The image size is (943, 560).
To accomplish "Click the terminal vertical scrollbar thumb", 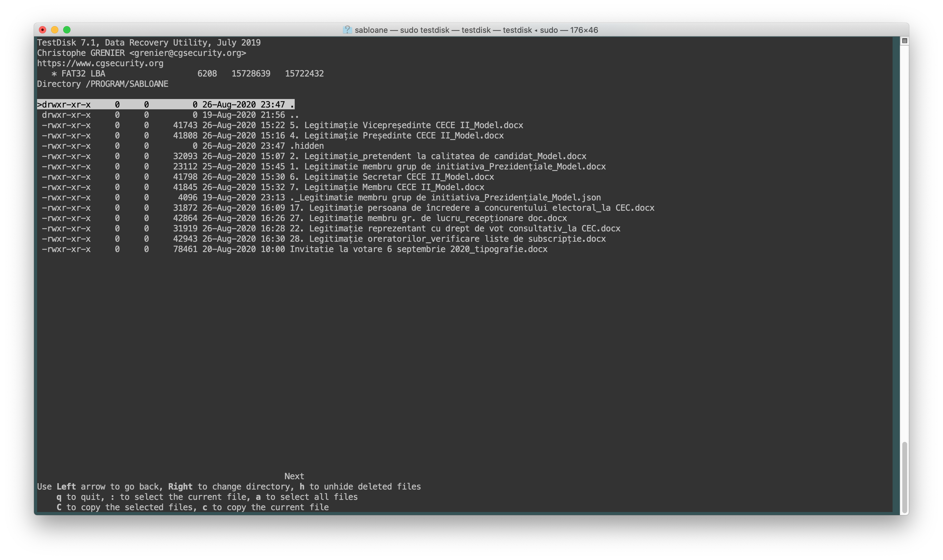I will tap(904, 477).
